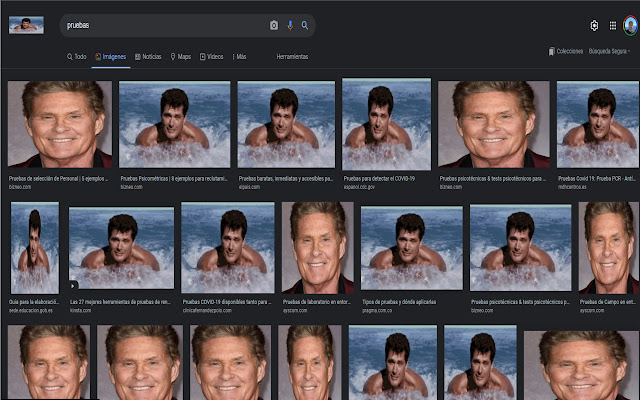This screenshot has height=400, width=640.
Task: Open the Pruebas baratas, inmediatas result image
Action: (x=286, y=124)
